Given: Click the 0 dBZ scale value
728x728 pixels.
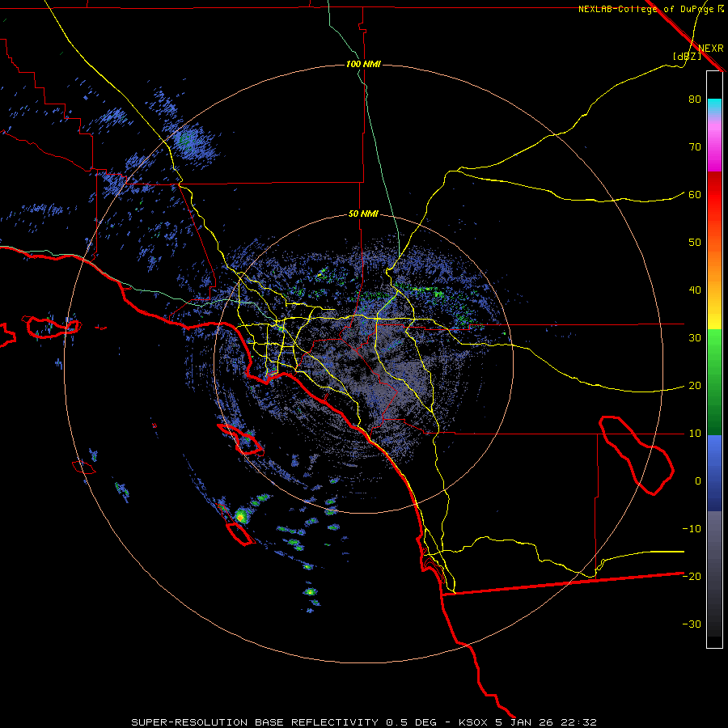Looking at the screenshot, I should tap(698, 481).
